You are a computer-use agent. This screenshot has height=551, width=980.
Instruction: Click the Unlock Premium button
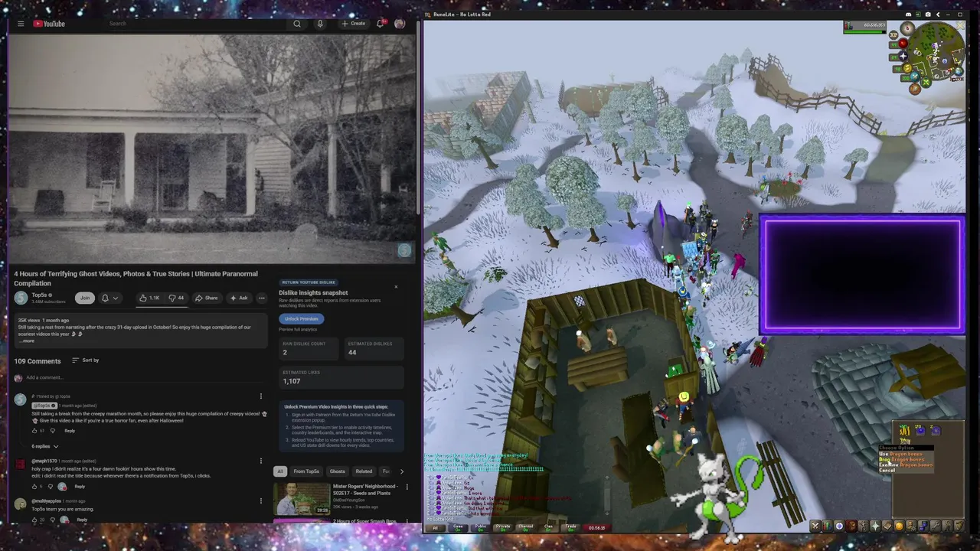click(302, 318)
